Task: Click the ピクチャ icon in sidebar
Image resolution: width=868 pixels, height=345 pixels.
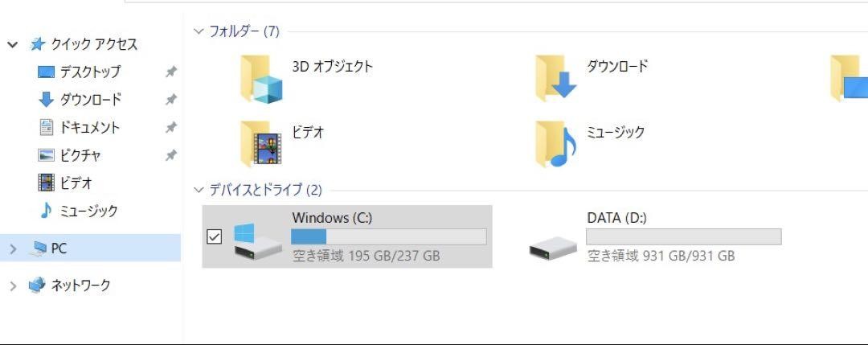Action: pos(47,155)
